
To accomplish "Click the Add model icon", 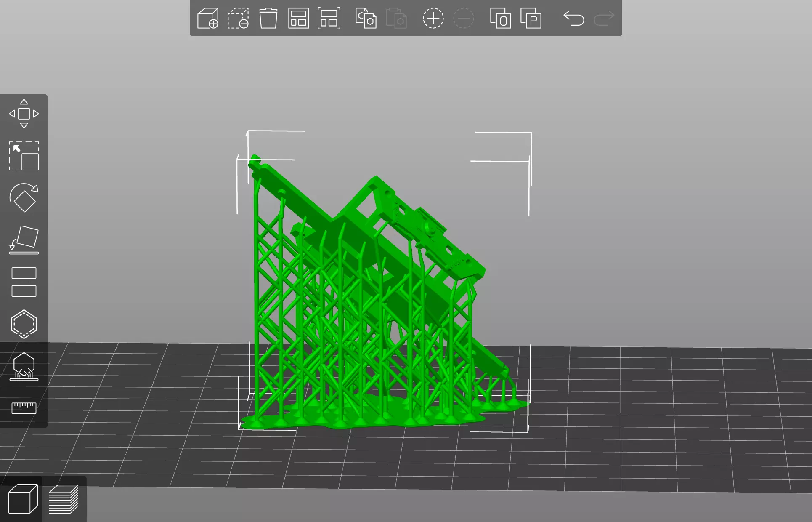I will pyautogui.click(x=208, y=19).
